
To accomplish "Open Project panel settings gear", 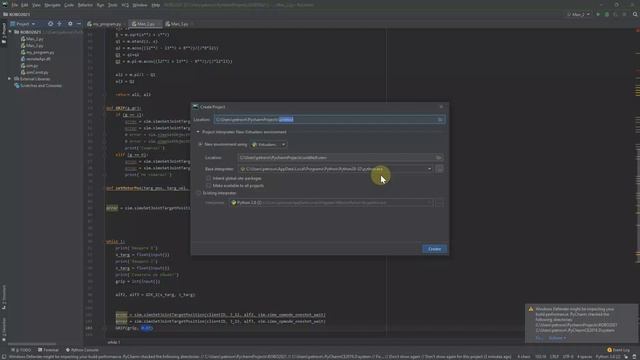I will click(70, 24).
